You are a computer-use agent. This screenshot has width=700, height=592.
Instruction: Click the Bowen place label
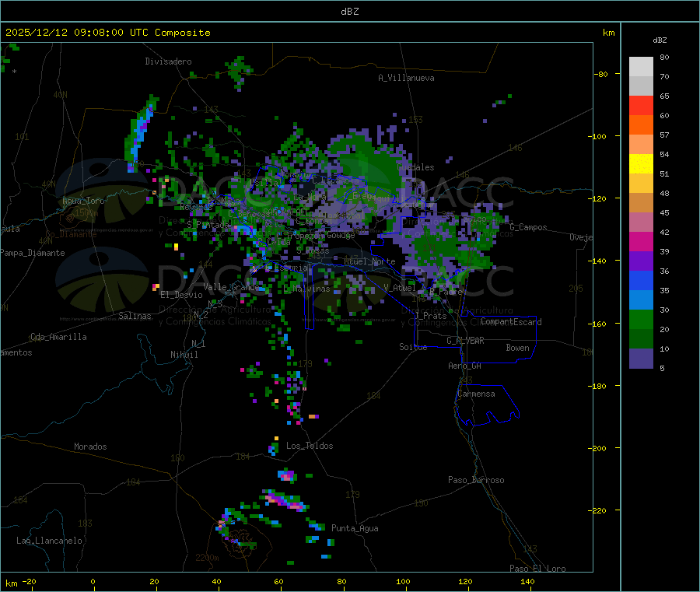[517, 348]
